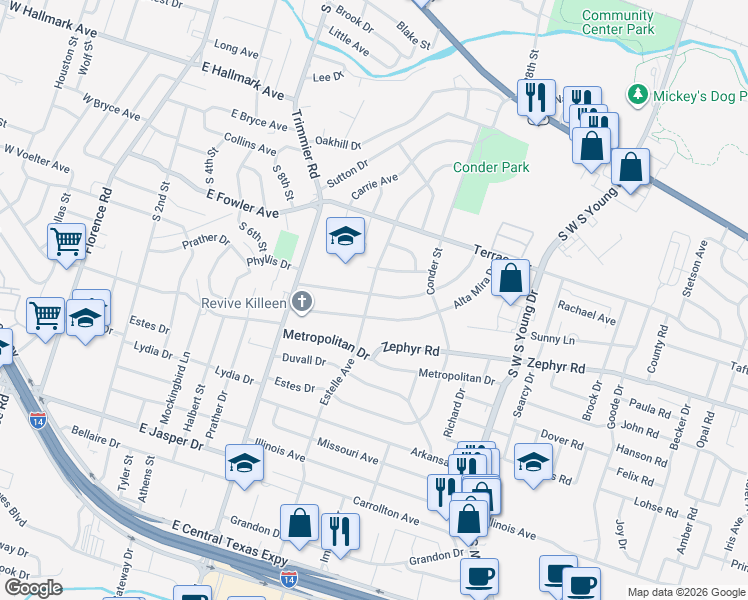Click the restaurant marker near 38th St

[537, 99]
